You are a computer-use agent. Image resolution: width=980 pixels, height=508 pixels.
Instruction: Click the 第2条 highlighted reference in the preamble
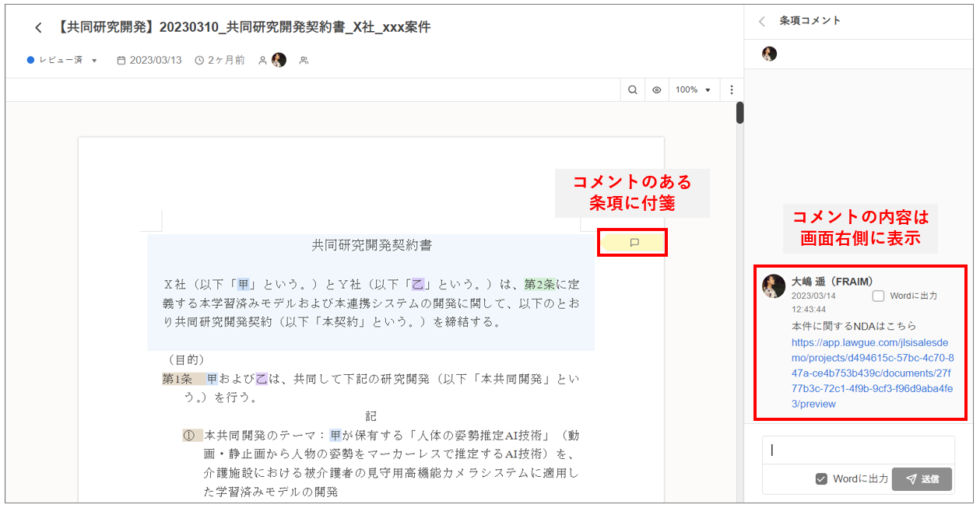click(x=540, y=284)
